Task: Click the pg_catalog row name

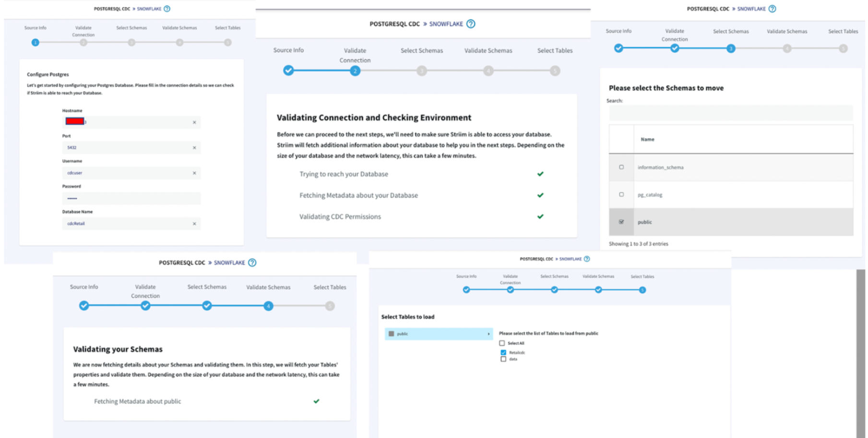Action: click(650, 195)
